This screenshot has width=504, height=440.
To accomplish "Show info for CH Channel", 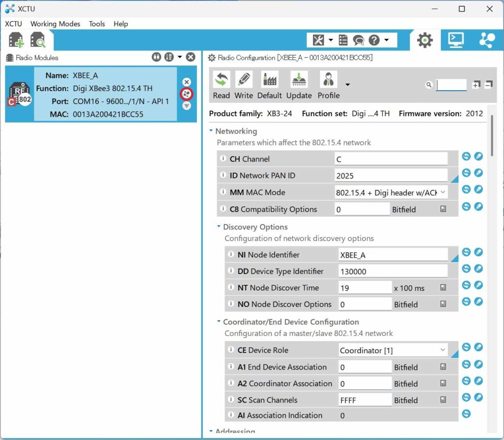I will (x=223, y=158).
